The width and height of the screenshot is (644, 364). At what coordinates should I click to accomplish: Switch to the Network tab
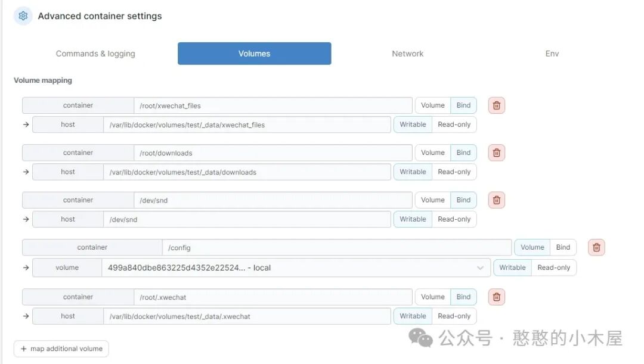(407, 54)
